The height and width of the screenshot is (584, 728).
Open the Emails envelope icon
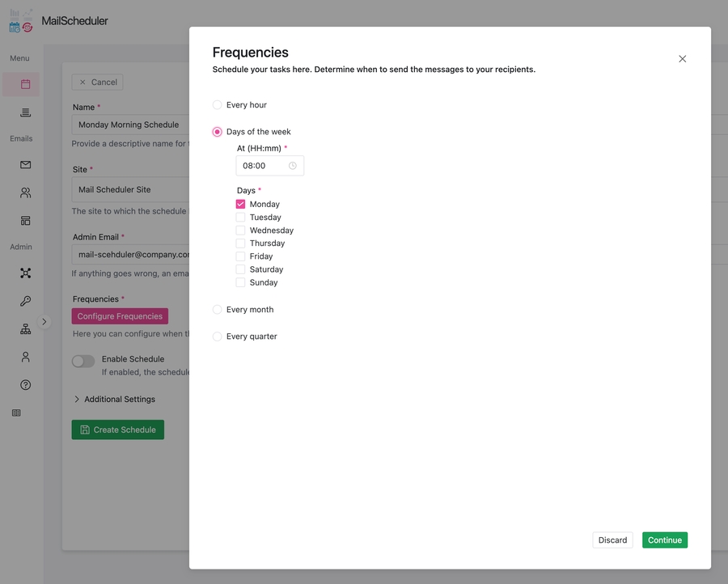(x=24, y=164)
